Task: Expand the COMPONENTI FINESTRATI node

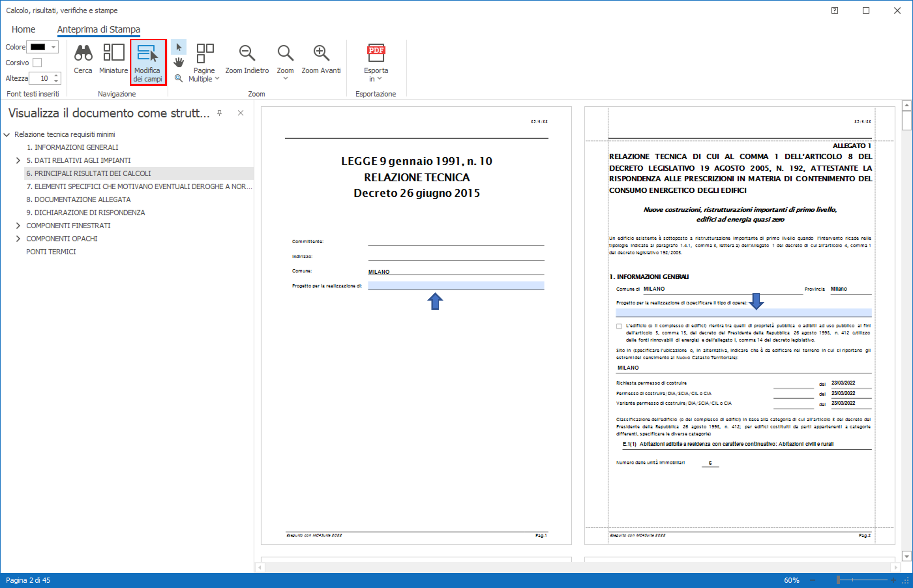Action: point(18,226)
